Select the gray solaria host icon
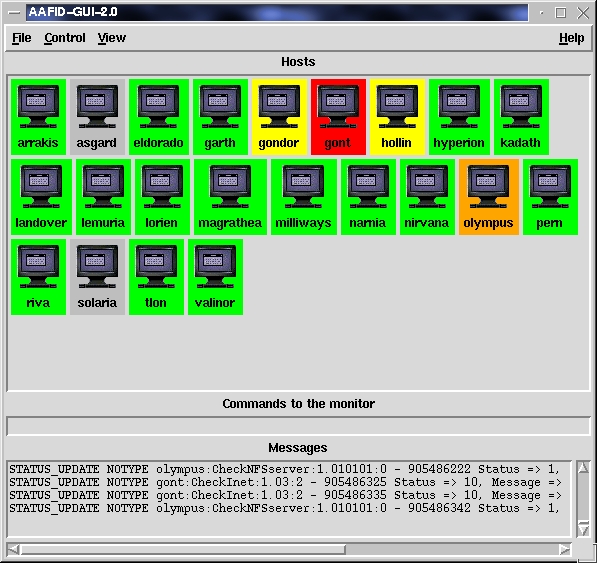 [97, 277]
